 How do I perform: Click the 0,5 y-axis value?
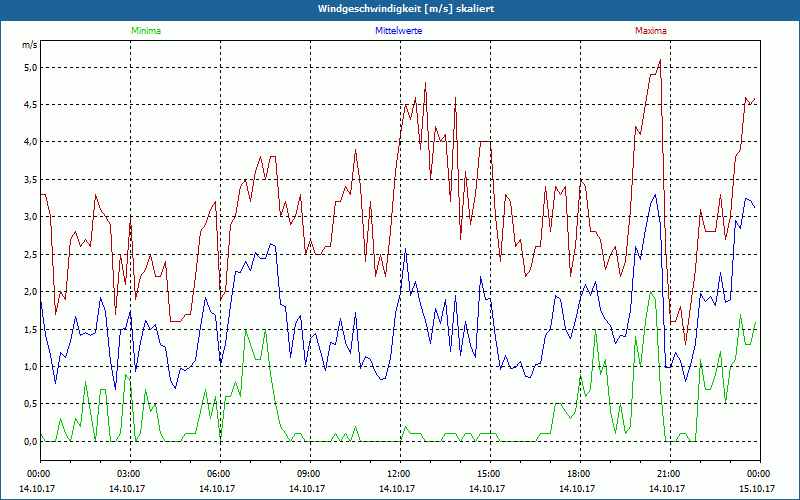[x=31, y=404]
